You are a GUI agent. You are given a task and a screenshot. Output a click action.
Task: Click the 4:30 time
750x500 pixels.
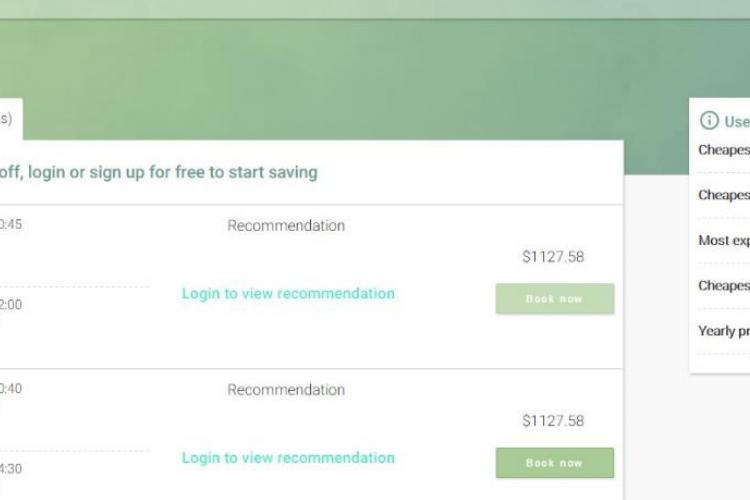(x=11, y=469)
